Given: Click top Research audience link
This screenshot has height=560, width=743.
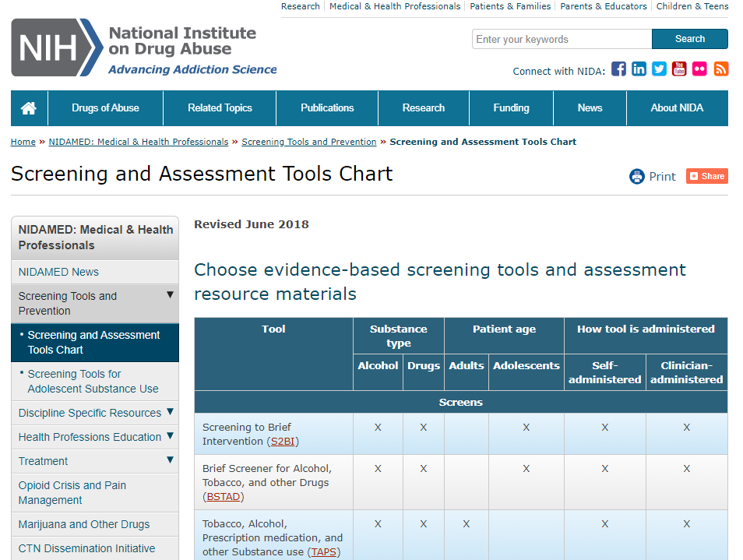Looking at the screenshot, I should tap(301, 6).
